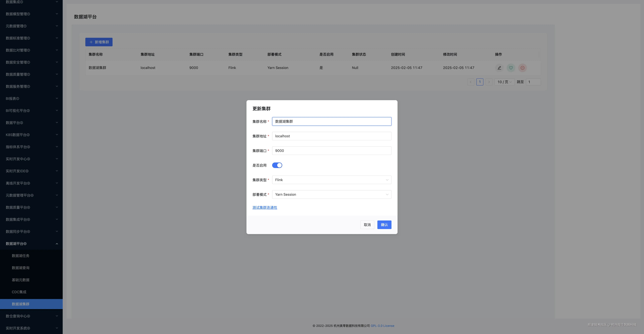Expand the 指标体系平台 sidebar menu
Screen dimensions: 644x334
[x=31, y=147]
